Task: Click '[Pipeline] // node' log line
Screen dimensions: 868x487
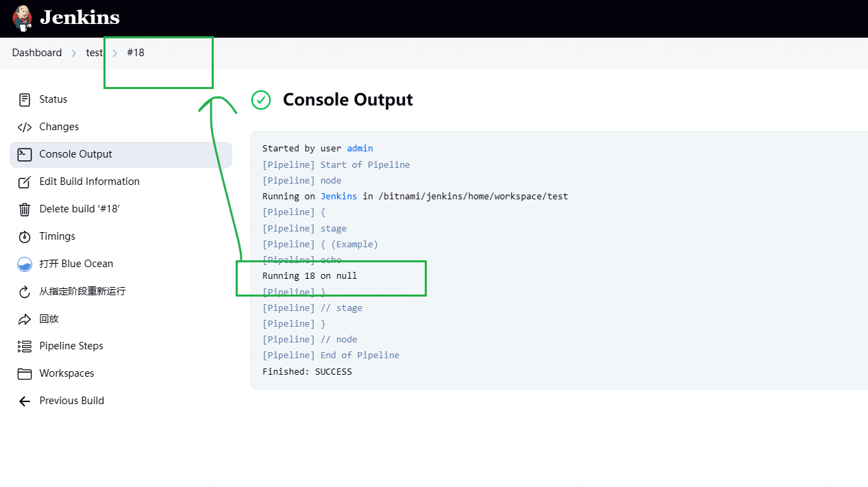Action: point(310,339)
